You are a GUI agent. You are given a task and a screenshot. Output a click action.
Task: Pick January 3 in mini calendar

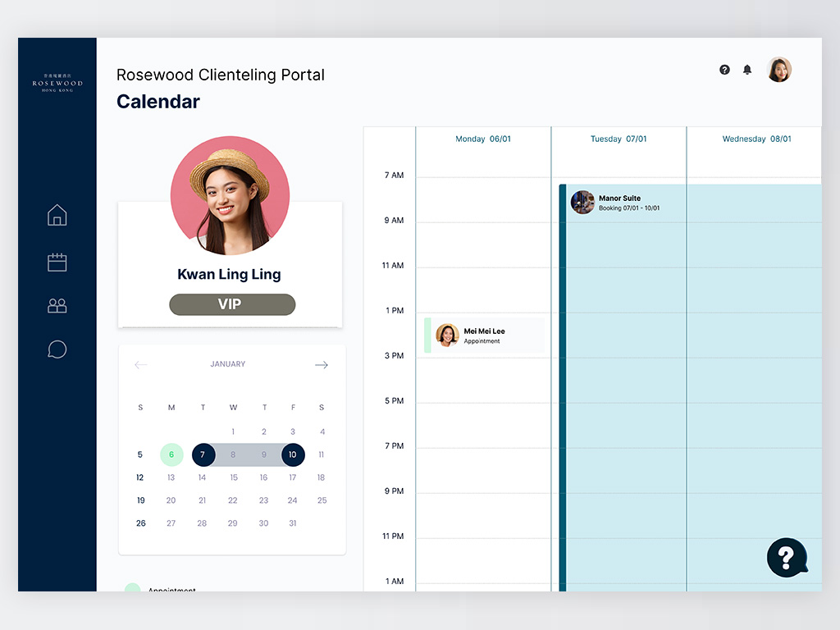(x=293, y=431)
